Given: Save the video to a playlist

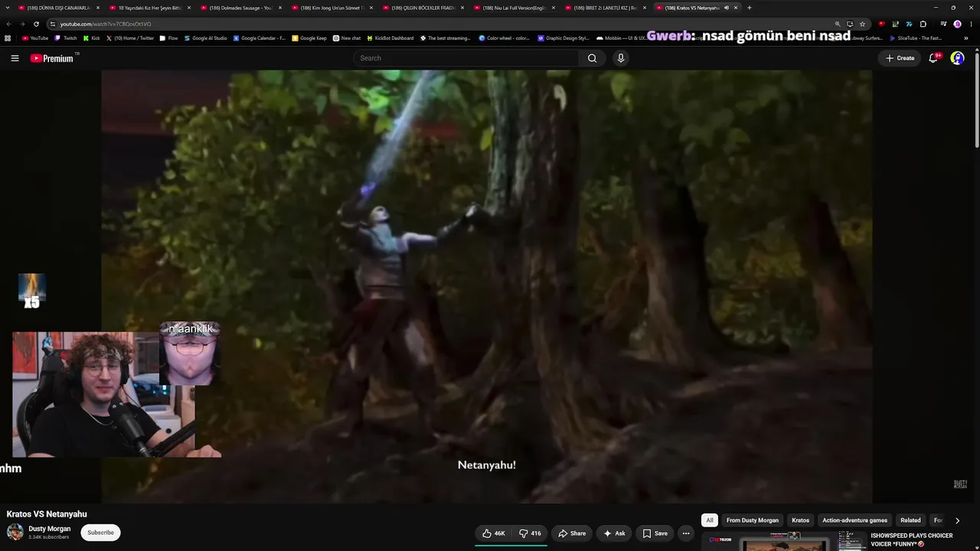Looking at the screenshot, I should point(655,533).
